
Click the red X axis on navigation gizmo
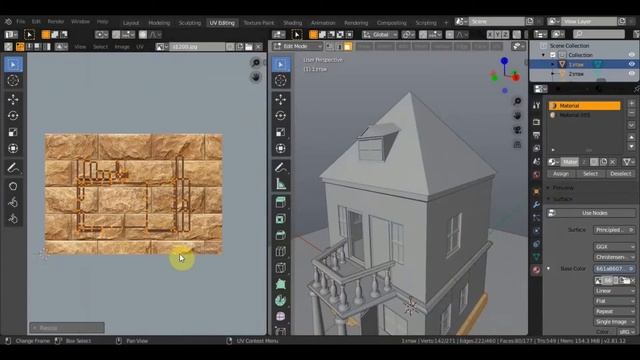(516, 77)
